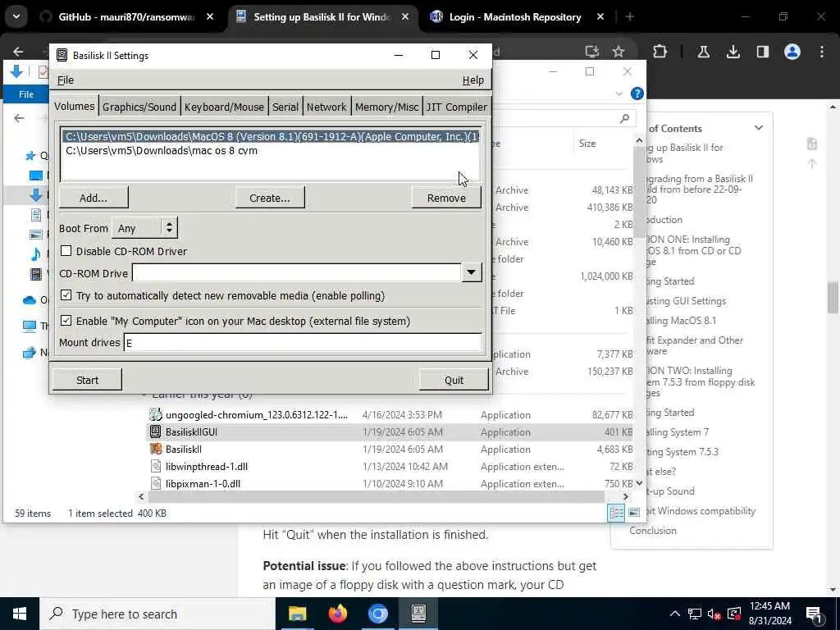Show hidden system tray icons
Screen dimensions: 840x630
coord(675,614)
